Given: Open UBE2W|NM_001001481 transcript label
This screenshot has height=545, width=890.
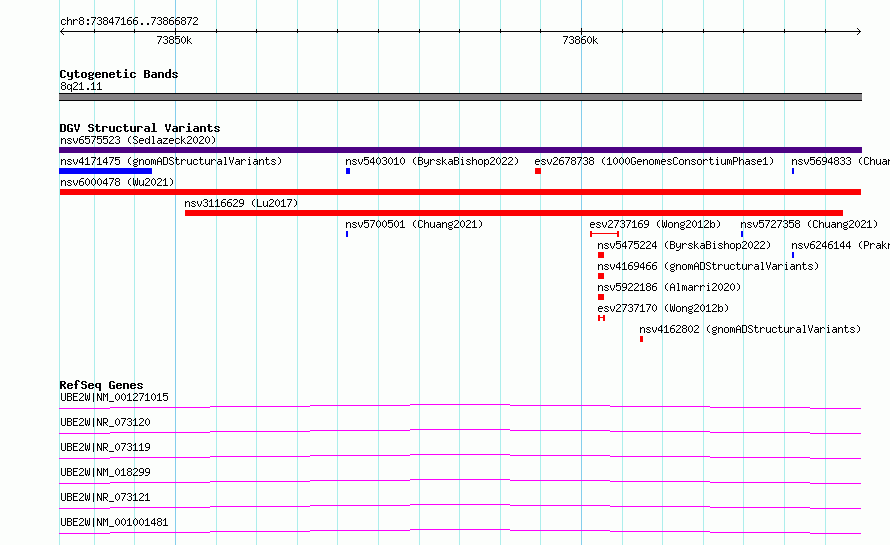Looking at the screenshot, I should click(114, 522).
